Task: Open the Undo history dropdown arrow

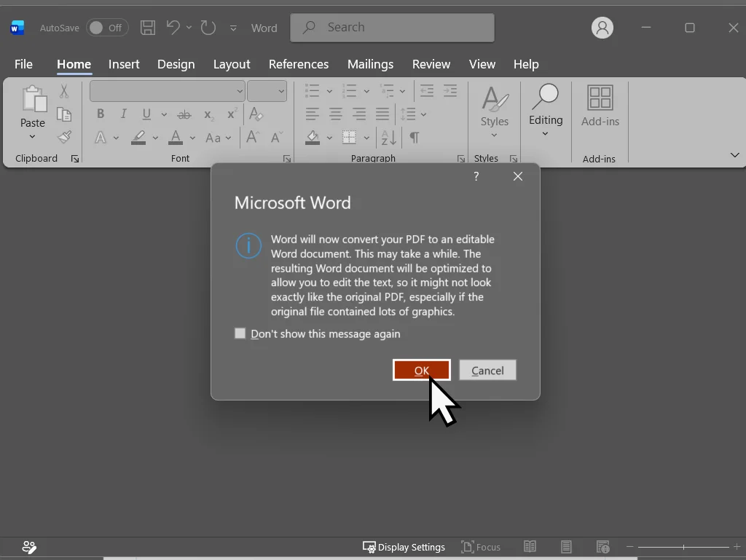Action: pyautogui.click(x=189, y=28)
